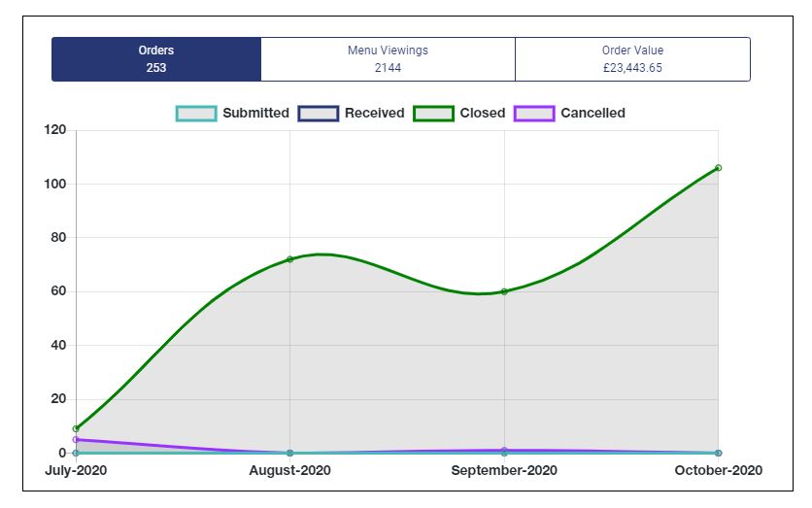Click the Closed data point for September-2020
Viewport: 812px width, 508px height.
(504, 291)
